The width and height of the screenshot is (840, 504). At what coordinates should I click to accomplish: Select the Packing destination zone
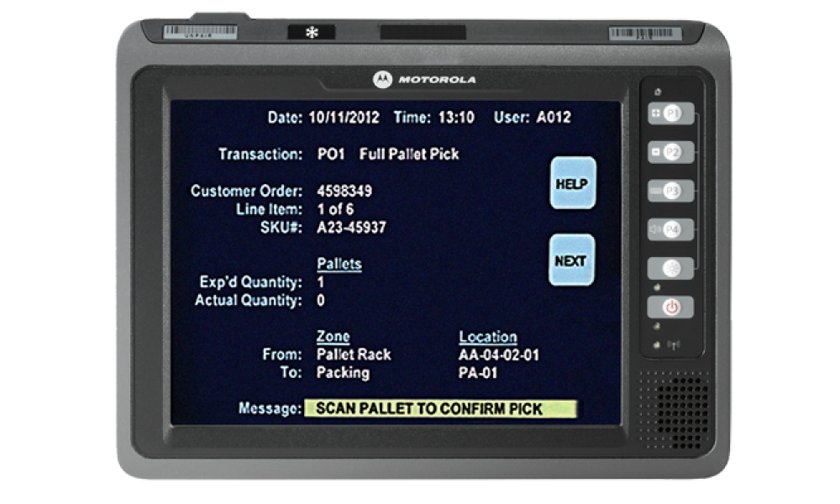[343, 372]
